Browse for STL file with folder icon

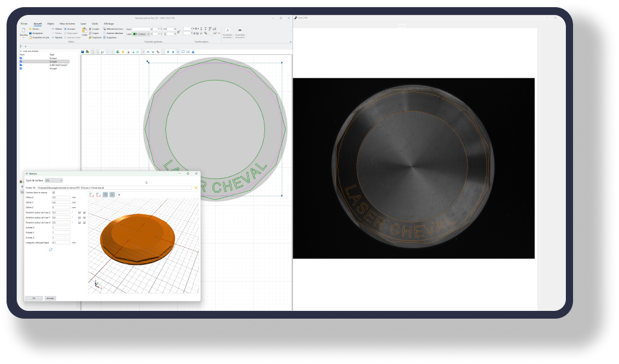196,187
